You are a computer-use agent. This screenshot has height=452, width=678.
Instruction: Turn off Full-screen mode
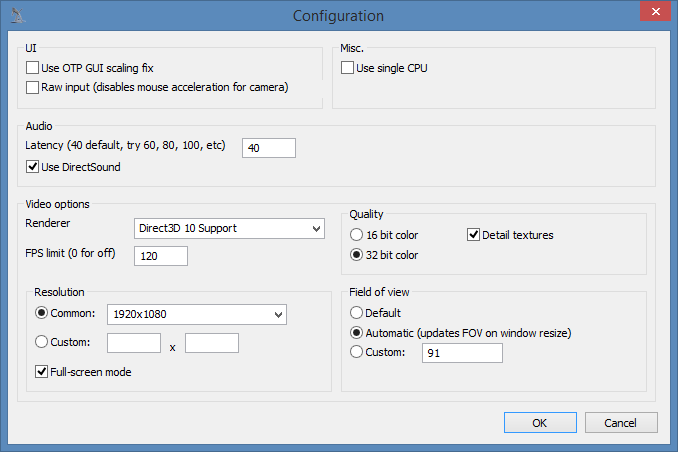pos(42,372)
